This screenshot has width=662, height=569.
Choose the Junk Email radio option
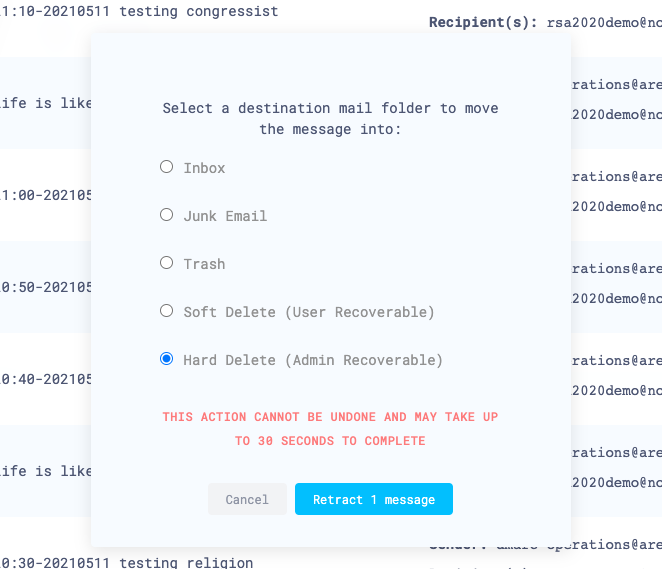(167, 215)
